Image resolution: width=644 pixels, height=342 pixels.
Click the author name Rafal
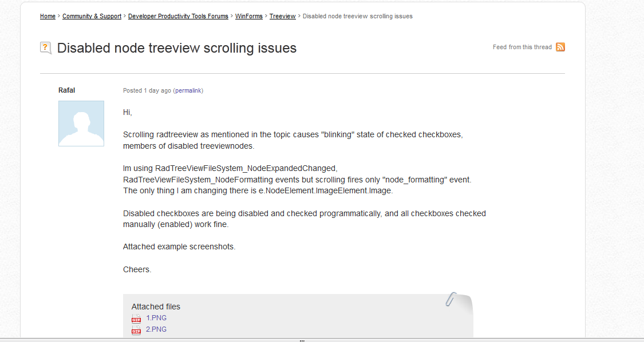point(66,90)
